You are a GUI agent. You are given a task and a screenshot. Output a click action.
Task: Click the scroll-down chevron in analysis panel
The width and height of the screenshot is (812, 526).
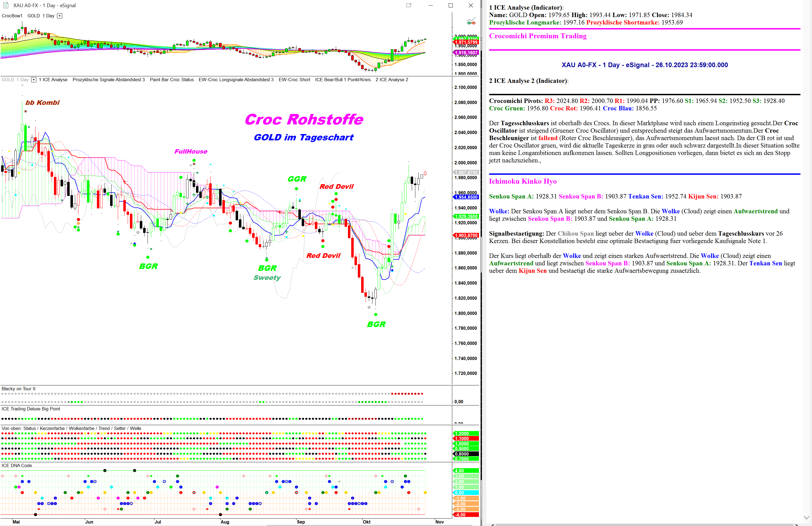pyautogui.click(x=807, y=517)
